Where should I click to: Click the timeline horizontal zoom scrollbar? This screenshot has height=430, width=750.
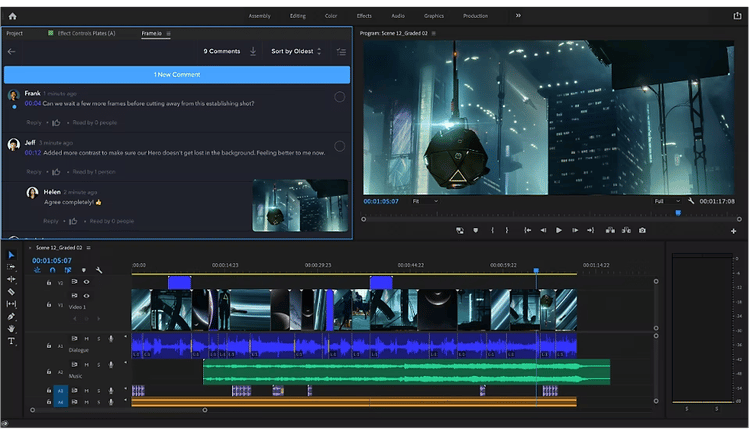click(119, 410)
